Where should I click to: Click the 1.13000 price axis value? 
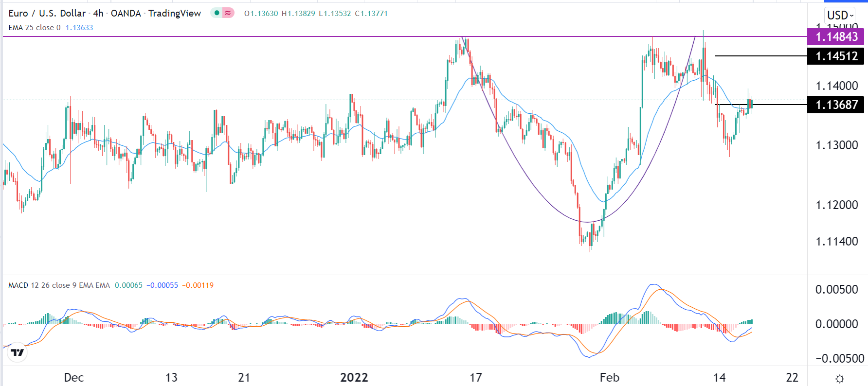837,145
